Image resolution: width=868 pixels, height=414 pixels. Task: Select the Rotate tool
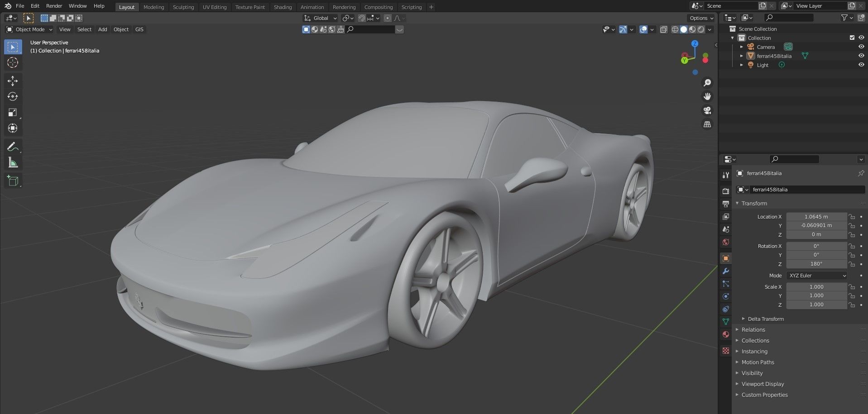(13, 97)
